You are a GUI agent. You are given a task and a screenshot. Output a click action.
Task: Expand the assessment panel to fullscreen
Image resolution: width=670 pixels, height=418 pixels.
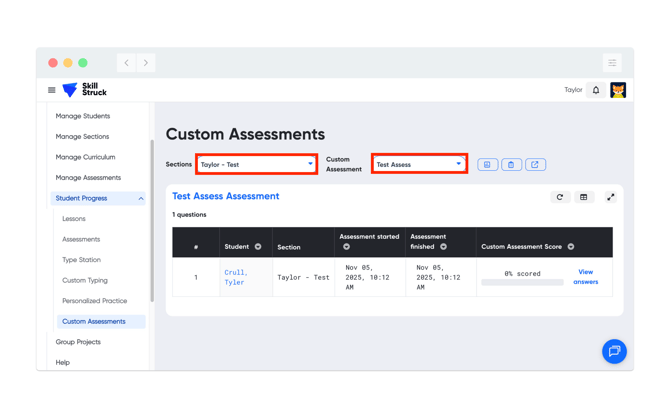(610, 197)
